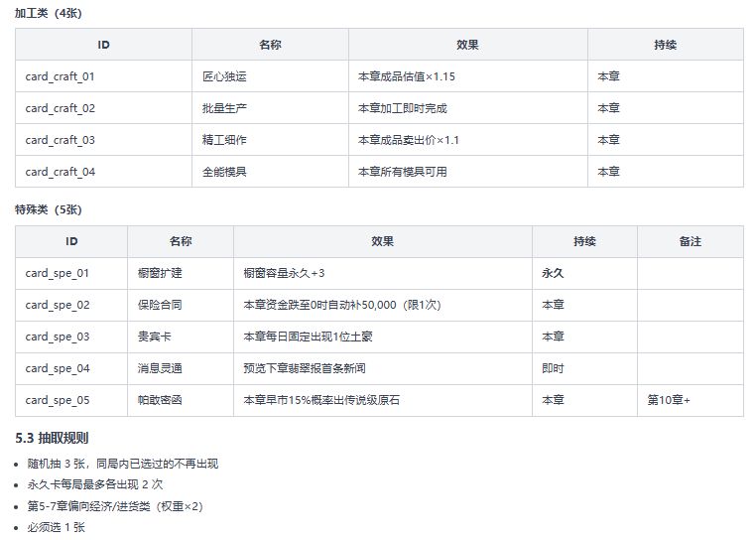Click the 保险合同 card name
The image size is (756, 540).
pyautogui.click(x=160, y=305)
